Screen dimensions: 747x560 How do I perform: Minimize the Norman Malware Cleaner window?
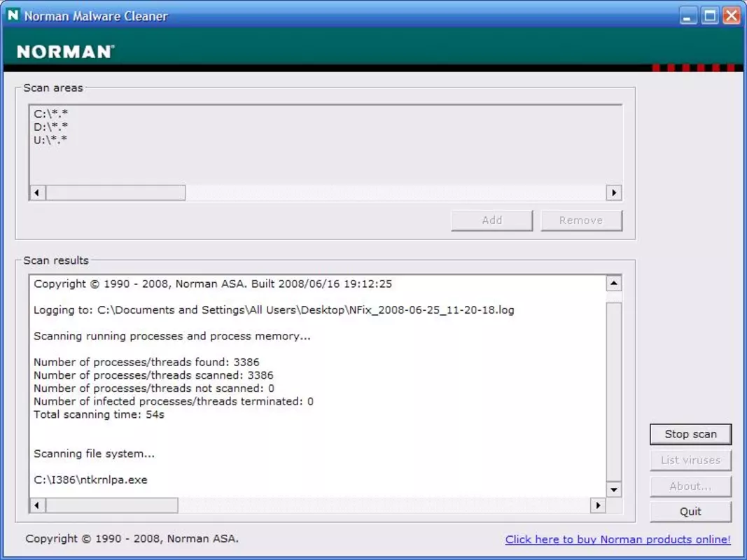[687, 16]
